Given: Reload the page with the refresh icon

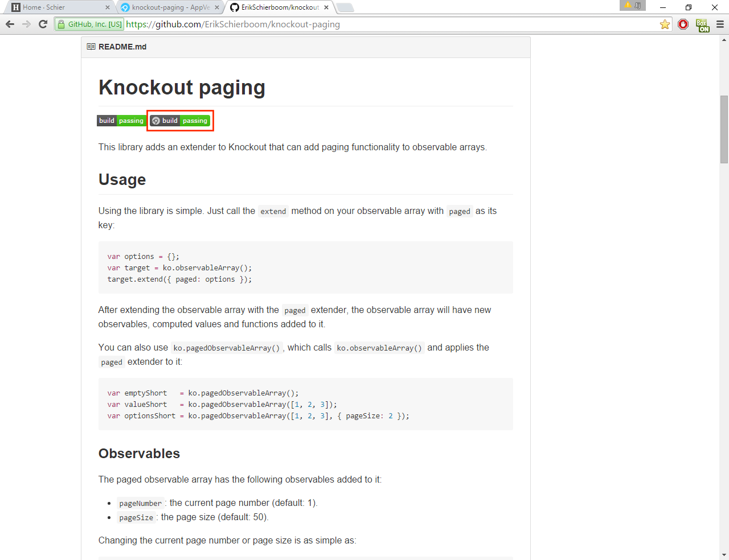Looking at the screenshot, I should tap(43, 24).
